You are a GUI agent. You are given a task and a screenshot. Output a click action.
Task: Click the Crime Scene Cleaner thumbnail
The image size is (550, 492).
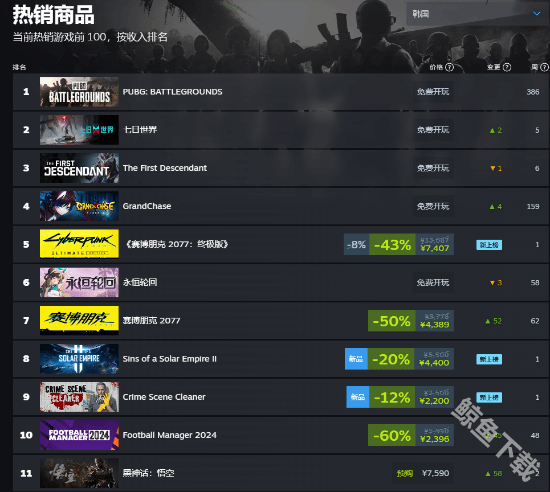click(79, 397)
